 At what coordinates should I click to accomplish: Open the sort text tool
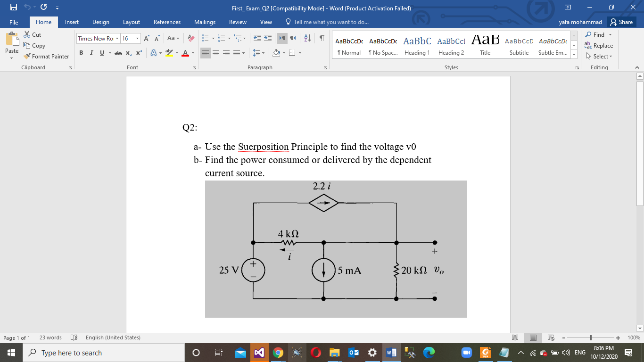[x=307, y=39]
